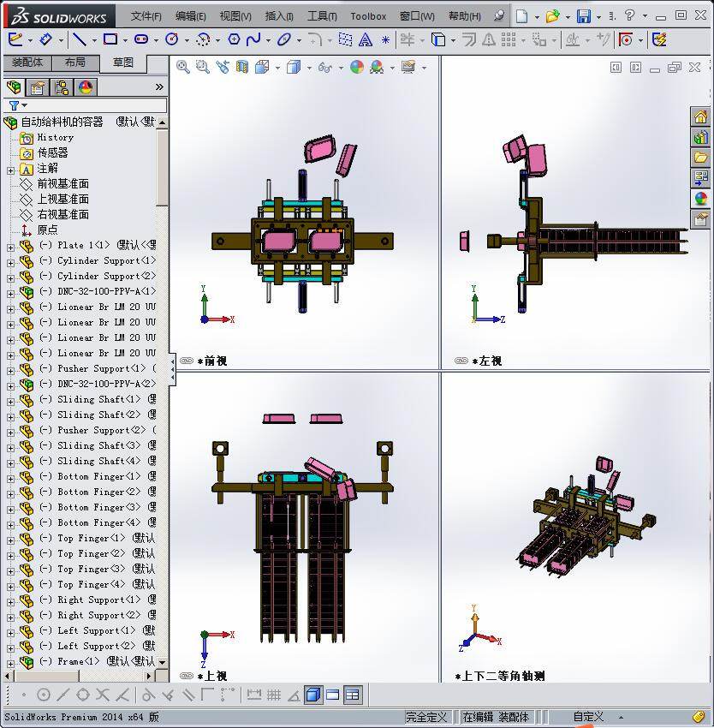The width and height of the screenshot is (714, 728).
Task: Click the *左视 view label
Action: (487, 361)
